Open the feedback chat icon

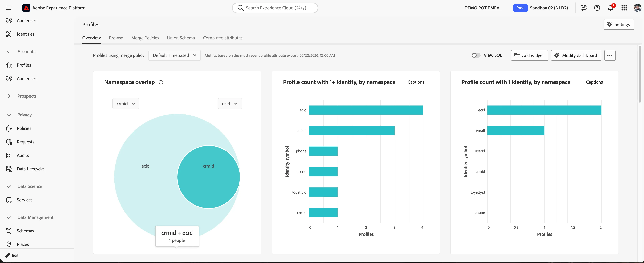[x=583, y=8]
